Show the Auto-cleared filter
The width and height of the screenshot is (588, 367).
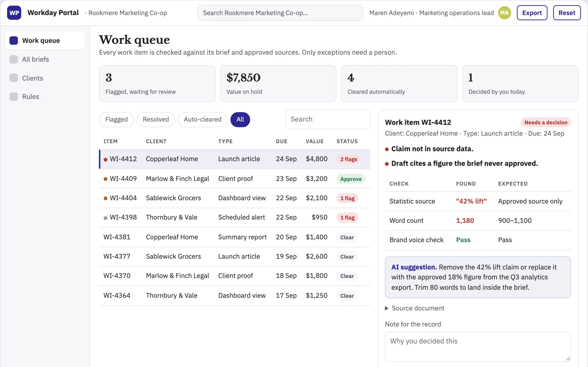[202, 119]
